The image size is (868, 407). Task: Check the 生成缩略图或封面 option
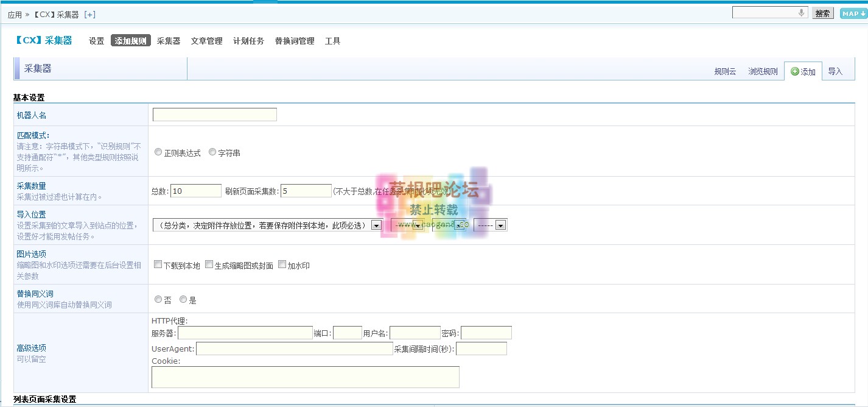pyautogui.click(x=209, y=264)
